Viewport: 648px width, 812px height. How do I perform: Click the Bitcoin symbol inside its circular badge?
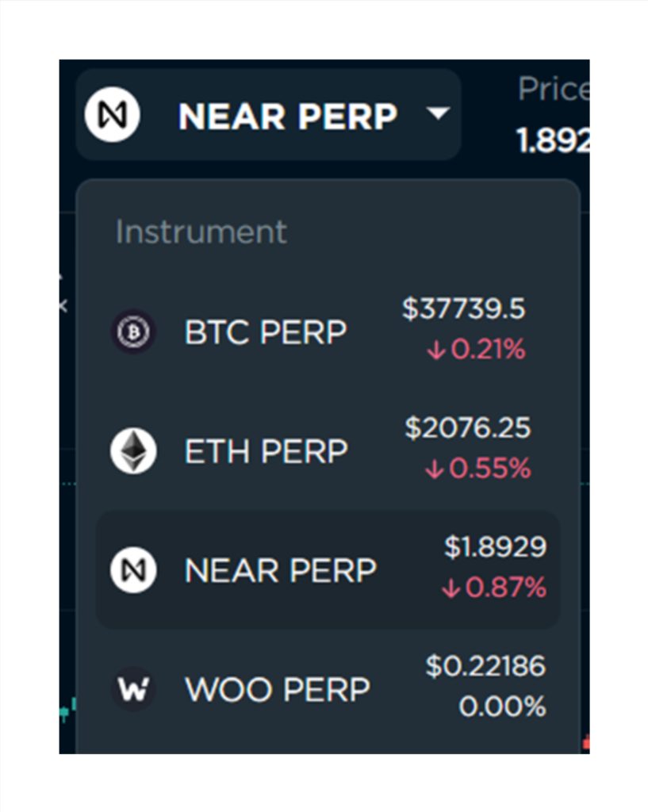coord(133,331)
